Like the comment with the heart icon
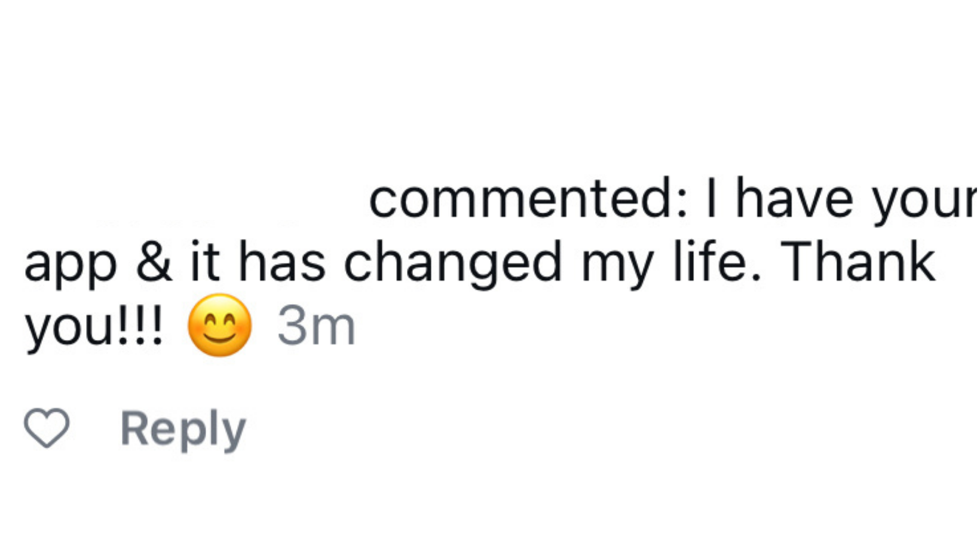The width and height of the screenshot is (980, 552). coord(47,428)
